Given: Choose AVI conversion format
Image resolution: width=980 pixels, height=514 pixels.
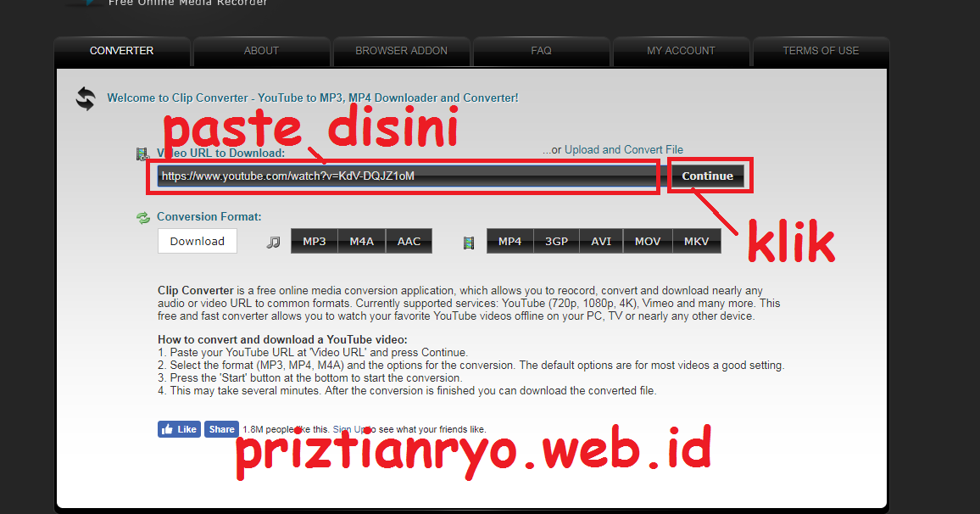Looking at the screenshot, I should pyautogui.click(x=601, y=242).
